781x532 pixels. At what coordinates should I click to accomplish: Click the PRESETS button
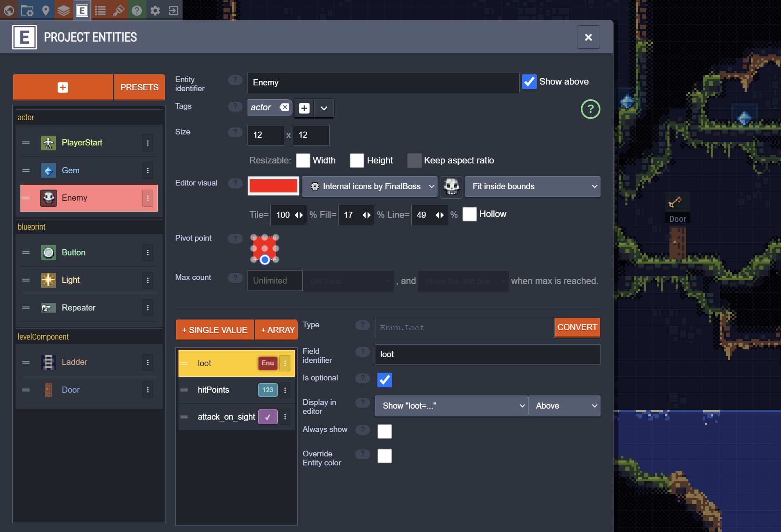pyautogui.click(x=139, y=87)
